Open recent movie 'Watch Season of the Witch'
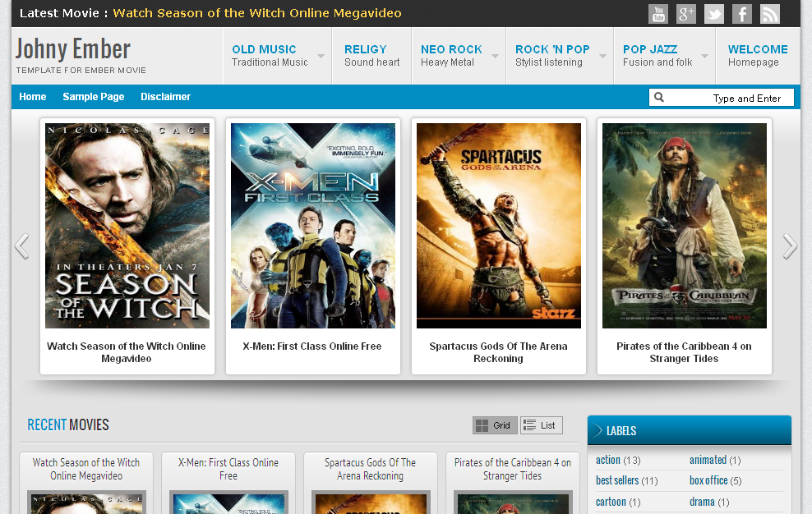The width and height of the screenshot is (812, 514). (x=86, y=469)
